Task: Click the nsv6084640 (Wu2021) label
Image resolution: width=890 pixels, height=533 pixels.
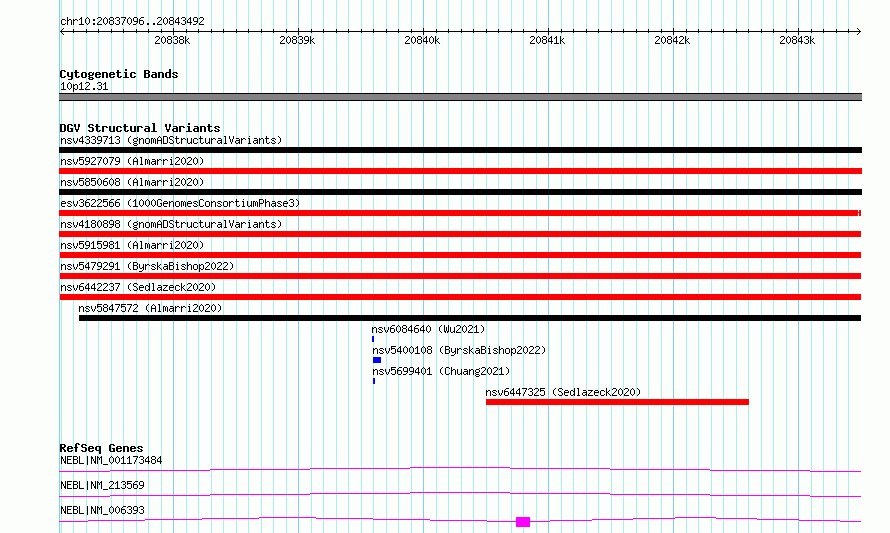Action: pos(429,329)
